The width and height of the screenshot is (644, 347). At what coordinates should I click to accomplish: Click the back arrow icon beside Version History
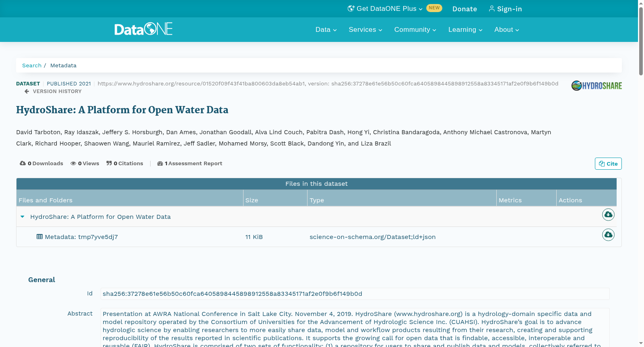(x=27, y=91)
